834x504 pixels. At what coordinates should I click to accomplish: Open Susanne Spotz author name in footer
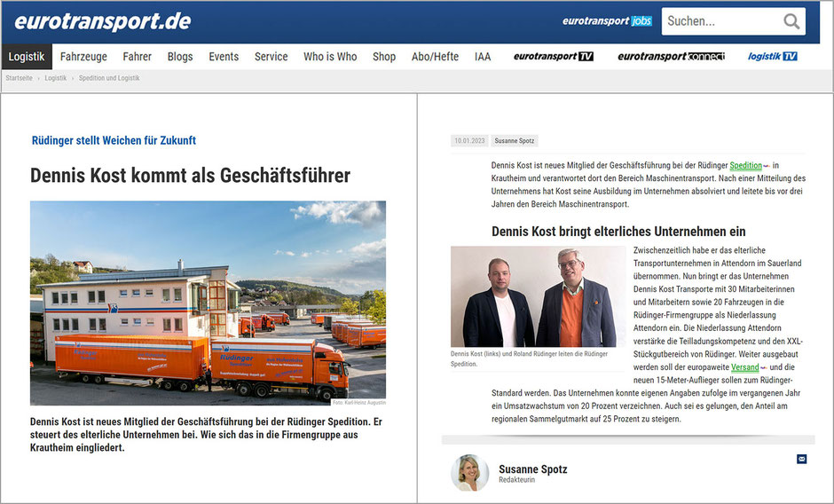click(533, 469)
